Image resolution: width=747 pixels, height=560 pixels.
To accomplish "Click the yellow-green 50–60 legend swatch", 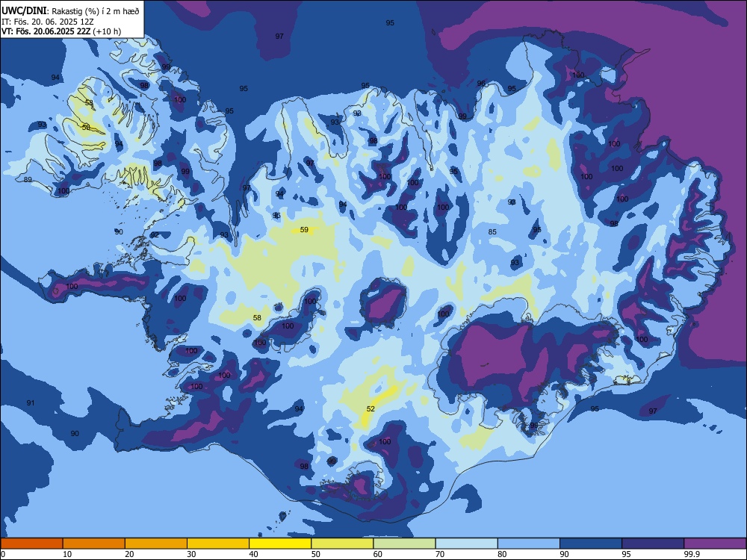I will tap(342, 544).
